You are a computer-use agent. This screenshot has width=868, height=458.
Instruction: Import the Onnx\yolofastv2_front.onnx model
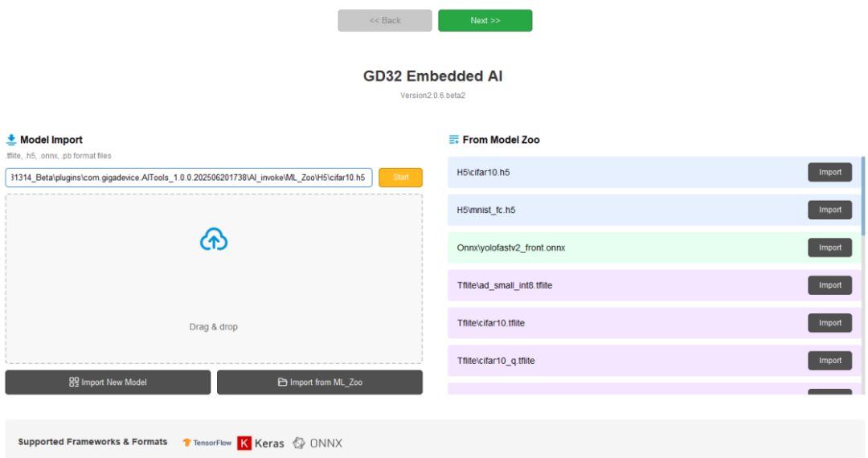click(829, 247)
